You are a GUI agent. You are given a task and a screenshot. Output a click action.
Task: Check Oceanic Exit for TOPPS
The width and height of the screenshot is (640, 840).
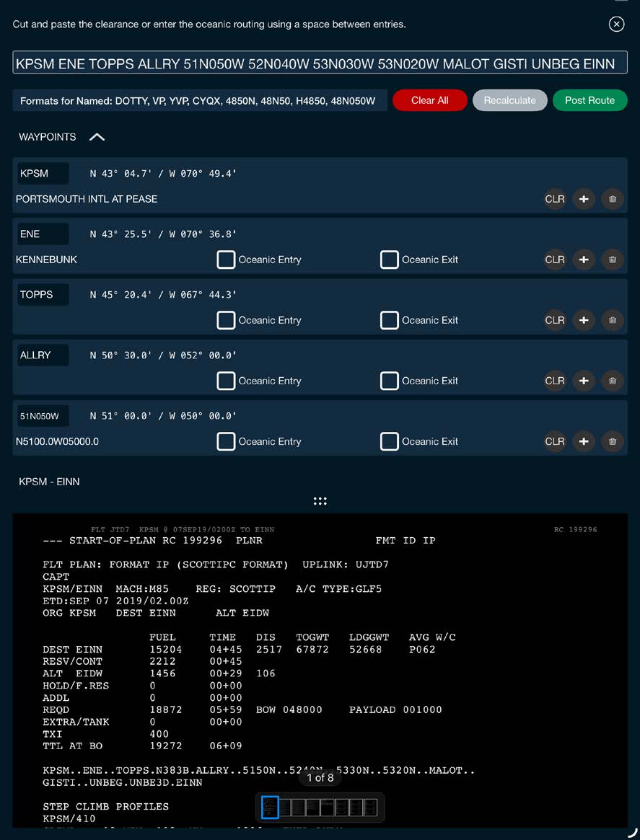[x=389, y=320]
